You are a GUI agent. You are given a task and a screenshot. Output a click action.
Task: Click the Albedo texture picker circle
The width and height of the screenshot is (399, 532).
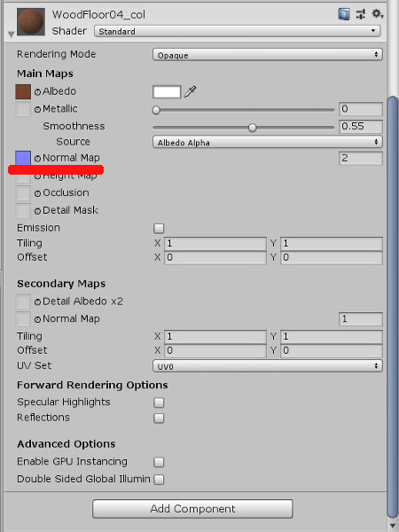pos(37,92)
